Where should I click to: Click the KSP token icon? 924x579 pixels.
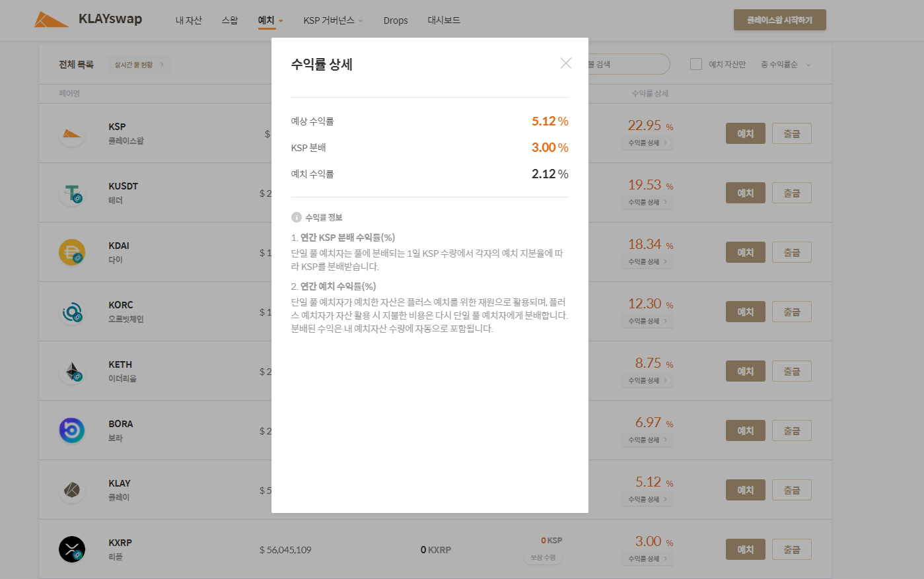pyautogui.click(x=72, y=133)
